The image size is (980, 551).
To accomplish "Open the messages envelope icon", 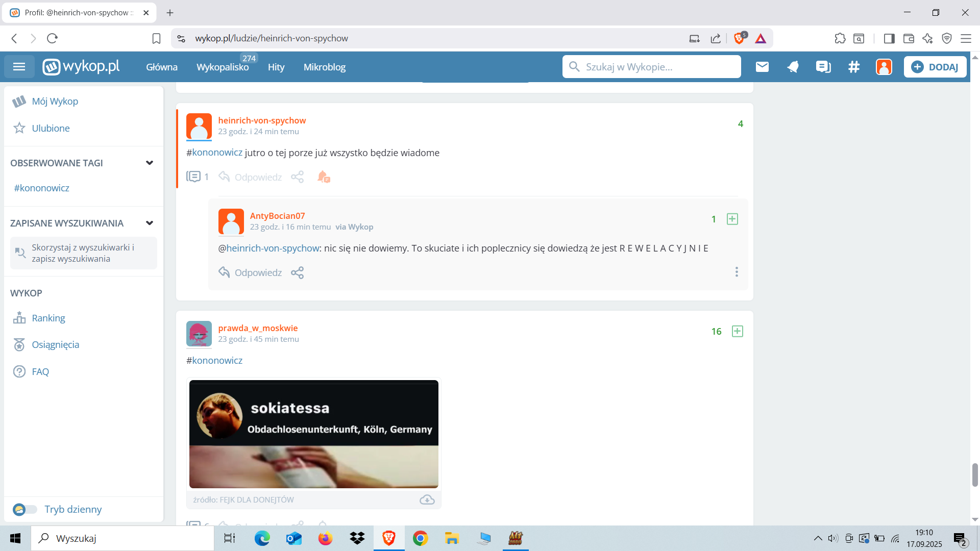I will point(762,67).
